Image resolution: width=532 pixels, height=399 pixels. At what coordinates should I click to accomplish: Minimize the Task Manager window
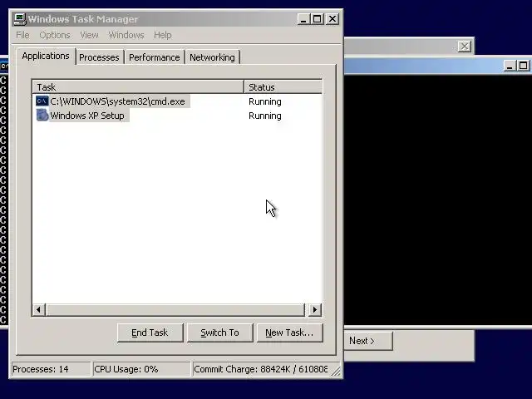pyautogui.click(x=303, y=19)
